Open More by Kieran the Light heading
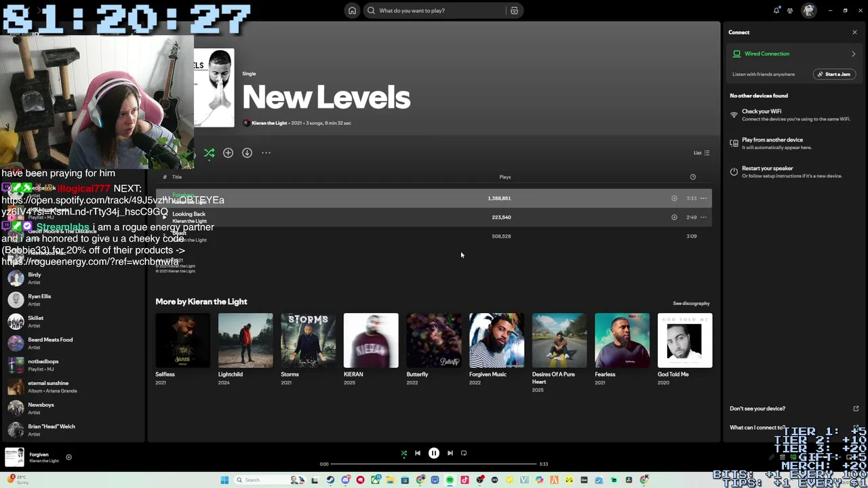 pos(201,302)
